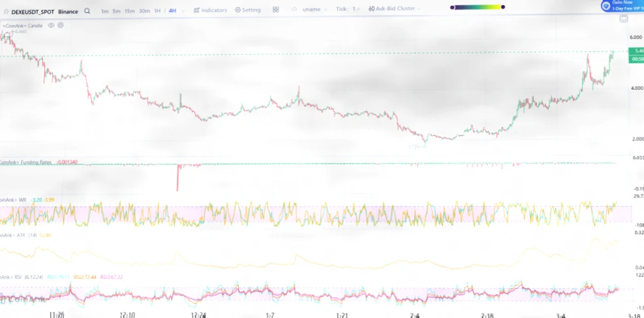Click the Indicators button label

tap(213, 10)
